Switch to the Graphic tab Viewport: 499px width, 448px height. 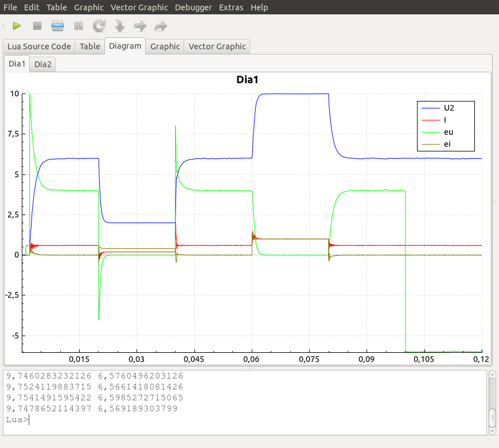pyautogui.click(x=165, y=46)
